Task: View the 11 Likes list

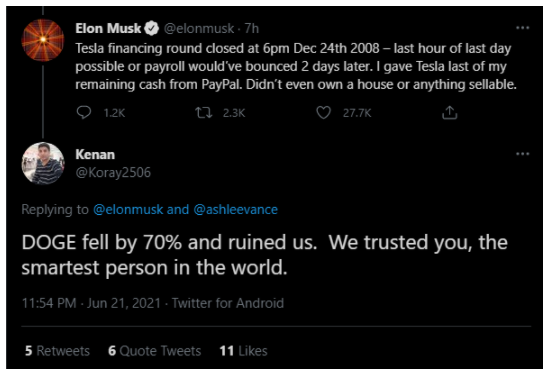Action: tap(243, 351)
